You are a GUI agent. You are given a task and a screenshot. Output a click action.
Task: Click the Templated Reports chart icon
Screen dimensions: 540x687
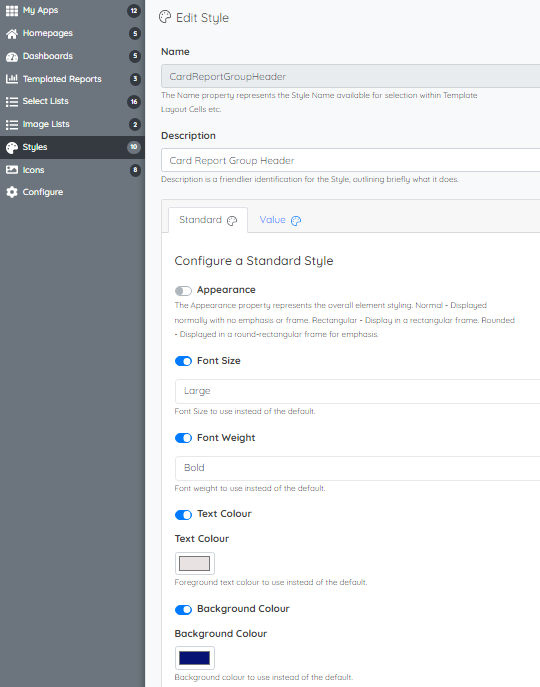[12, 79]
